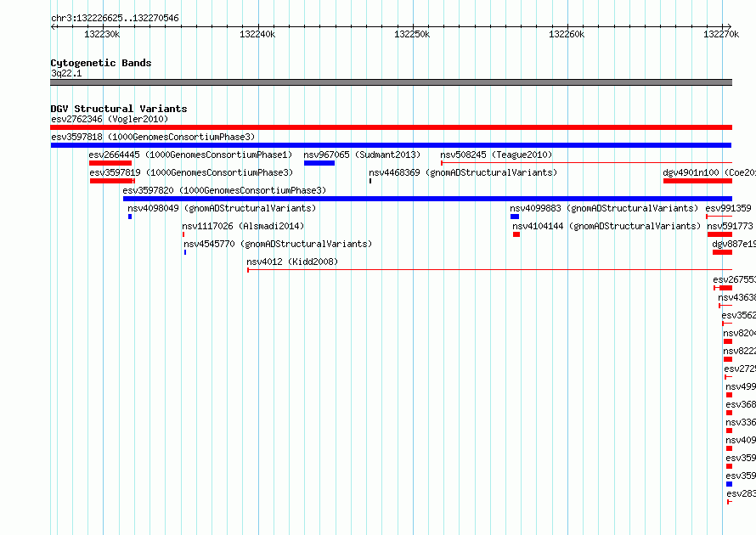756x535 pixels.
Task: Click the blue tick under nsv4545770
Action: tap(185, 252)
